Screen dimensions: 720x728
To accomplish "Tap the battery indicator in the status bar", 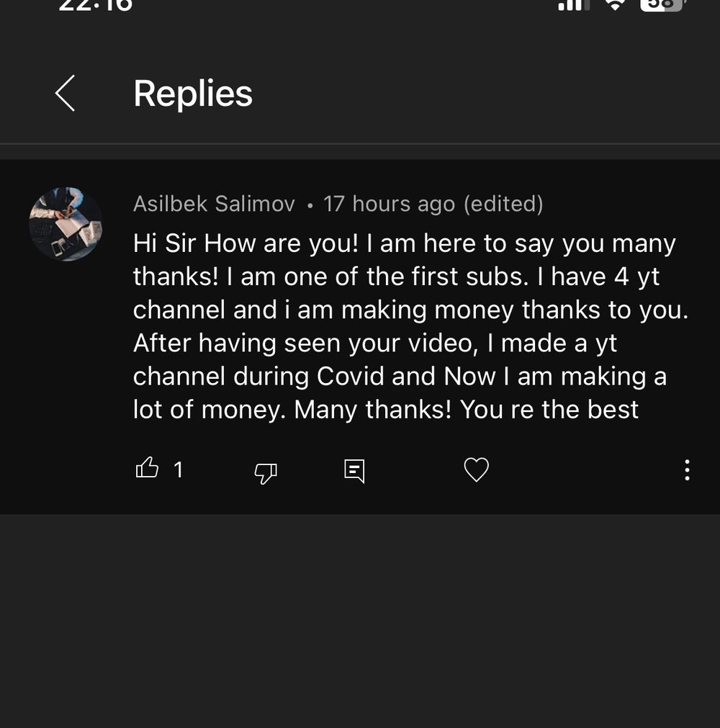I will coord(662,4).
